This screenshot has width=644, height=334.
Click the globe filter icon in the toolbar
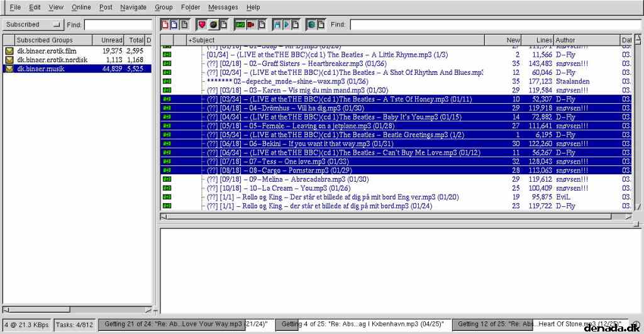312,25
